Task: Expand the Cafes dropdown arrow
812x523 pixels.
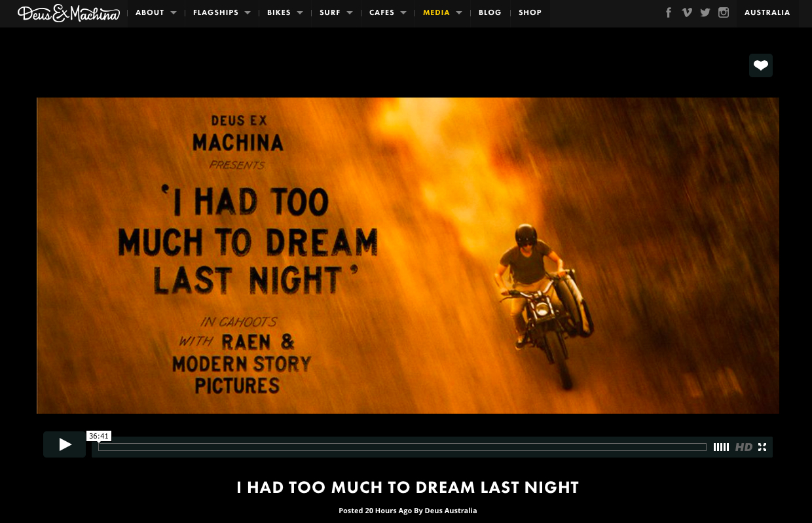Action: tap(403, 12)
